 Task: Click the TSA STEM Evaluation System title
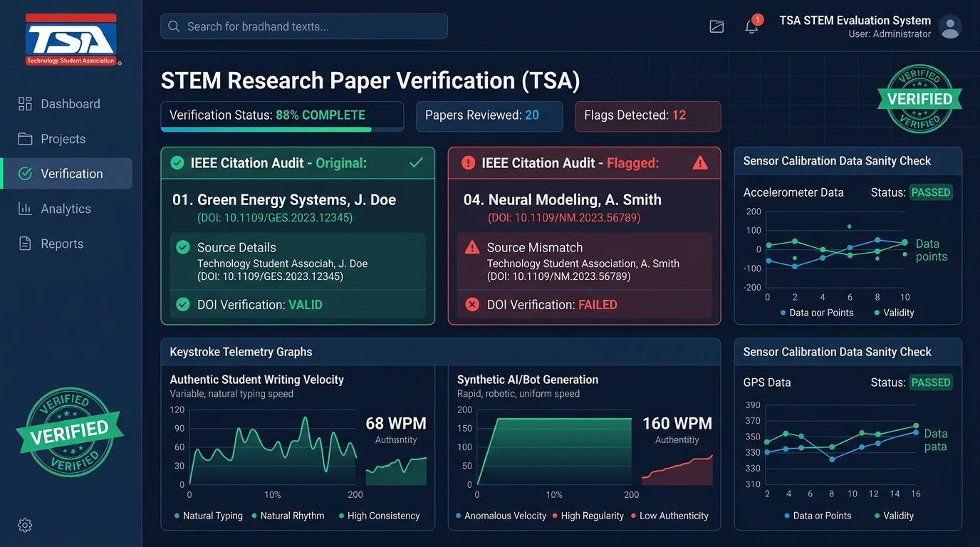coord(855,21)
